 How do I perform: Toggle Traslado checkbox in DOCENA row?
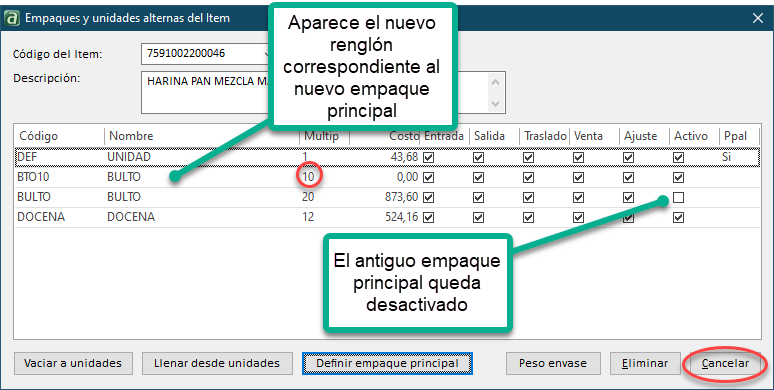(x=529, y=217)
